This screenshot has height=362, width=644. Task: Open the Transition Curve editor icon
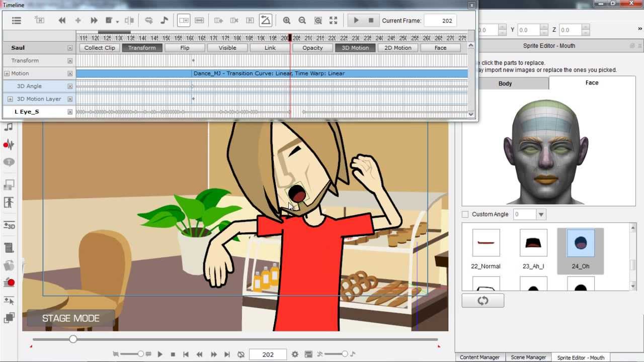(266, 20)
